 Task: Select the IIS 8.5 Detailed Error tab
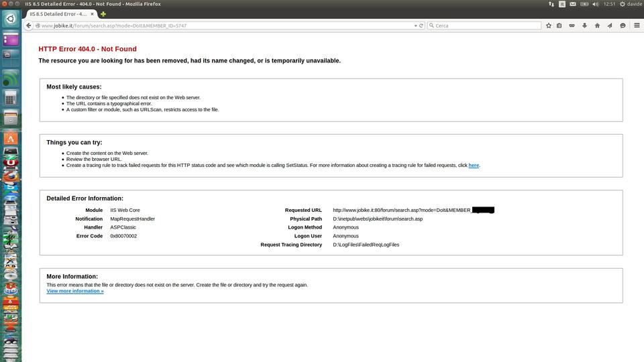tap(62, 14)
